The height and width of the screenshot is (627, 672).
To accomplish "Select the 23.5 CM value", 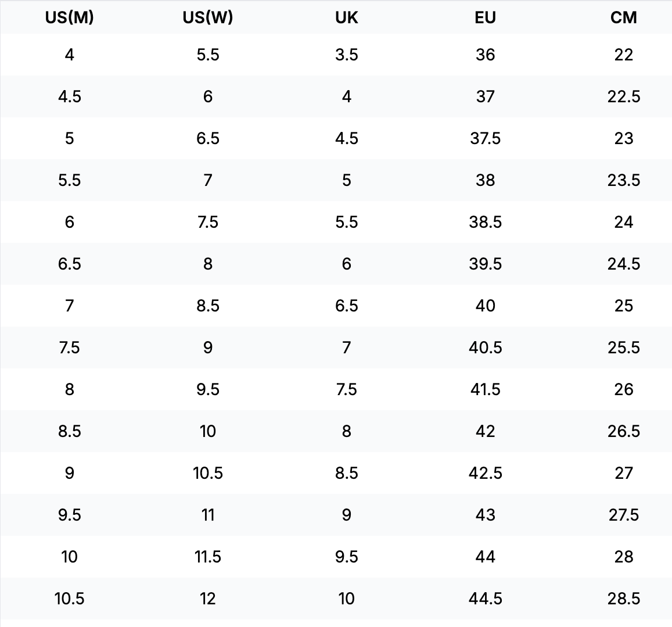I will tap(624, 180).
